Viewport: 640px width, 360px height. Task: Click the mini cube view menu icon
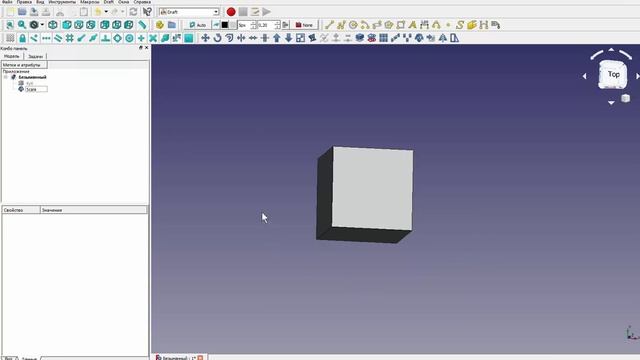point(625,98)
